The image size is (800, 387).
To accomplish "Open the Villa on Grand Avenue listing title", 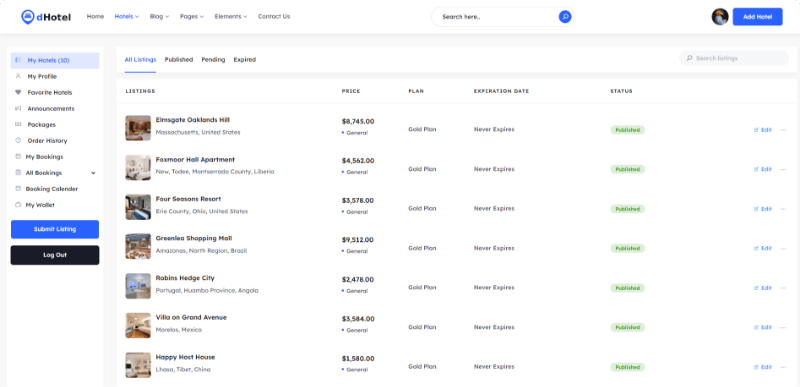I will (x=191, y=318).
